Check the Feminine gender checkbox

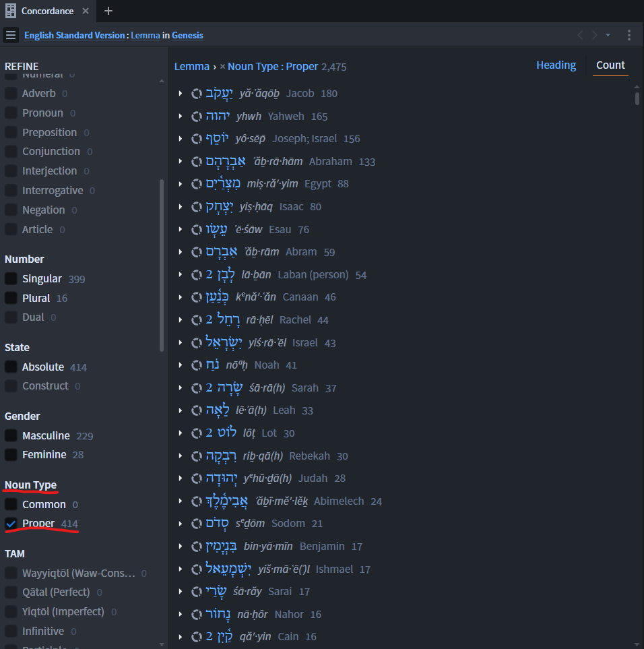(x=11, y=454)
